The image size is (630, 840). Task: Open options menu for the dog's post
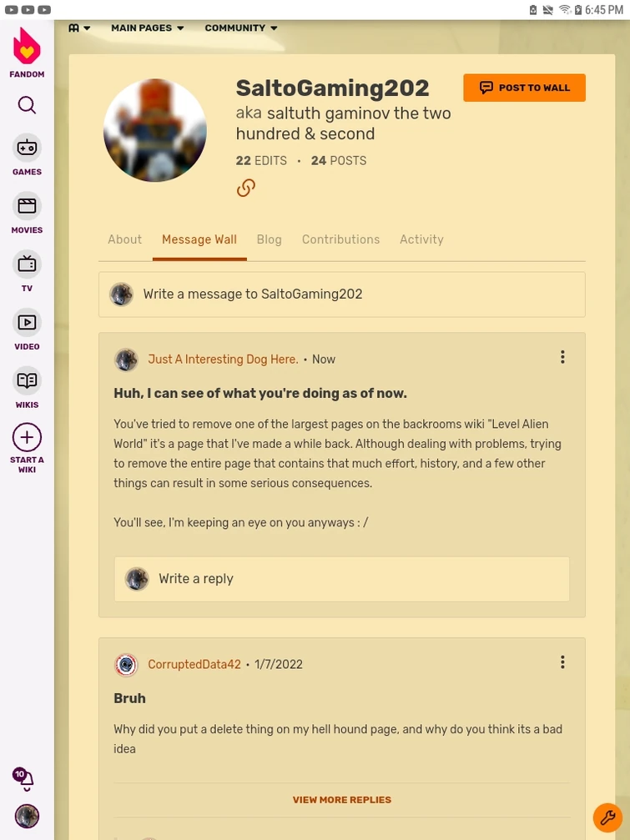click(562, 357)
